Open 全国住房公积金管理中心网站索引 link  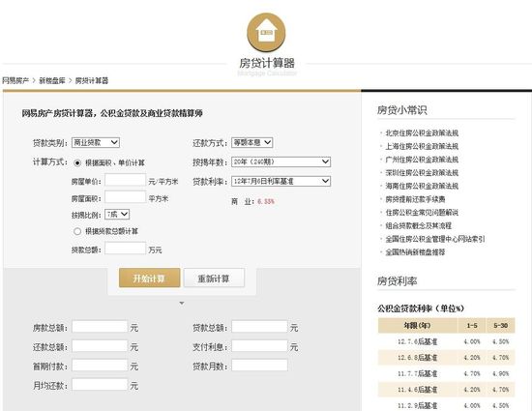(x=435, y=239)
